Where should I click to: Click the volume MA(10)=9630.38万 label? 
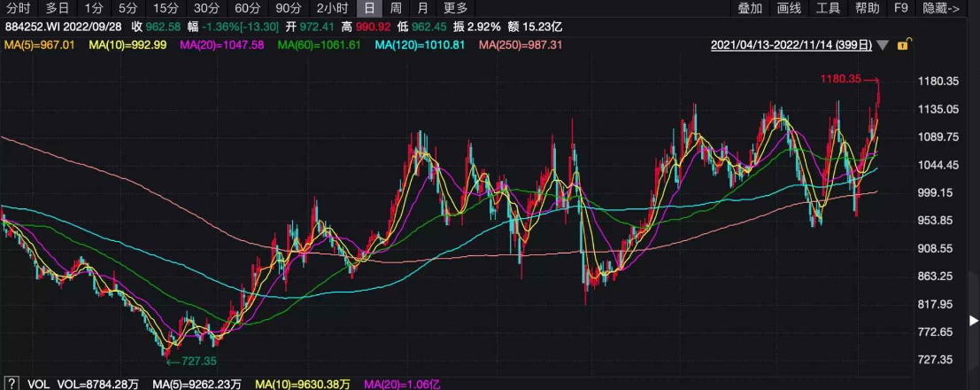(x=304, y=384)
